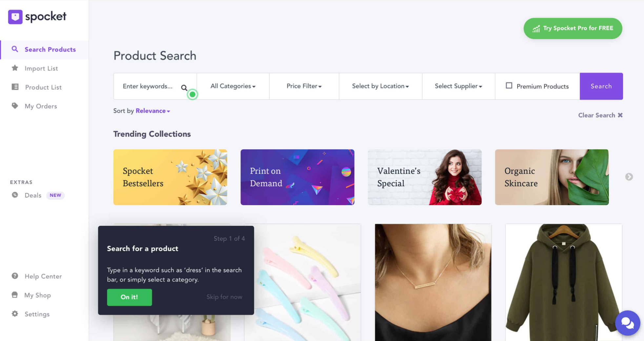Open the live chat bubble icon
The width and height of the screenshot is (644, 341).
coord(627,323)
